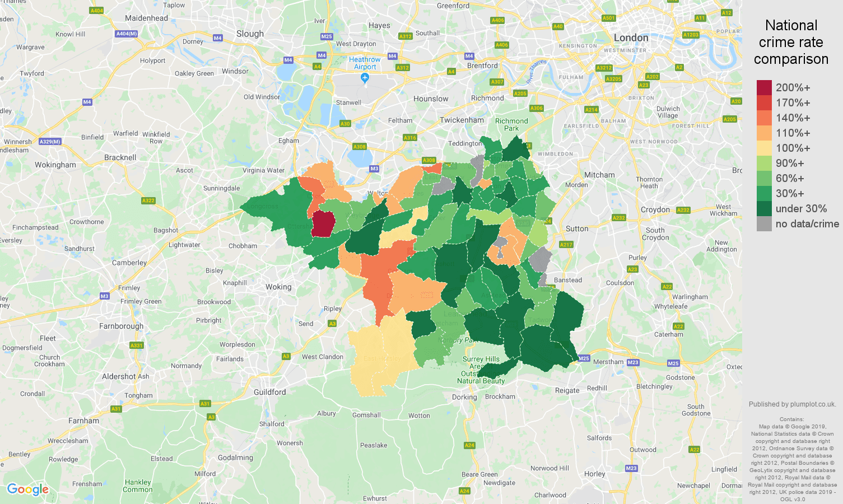Click the Dorking town label
The image size is (843, 504).
tap(464, 397)
